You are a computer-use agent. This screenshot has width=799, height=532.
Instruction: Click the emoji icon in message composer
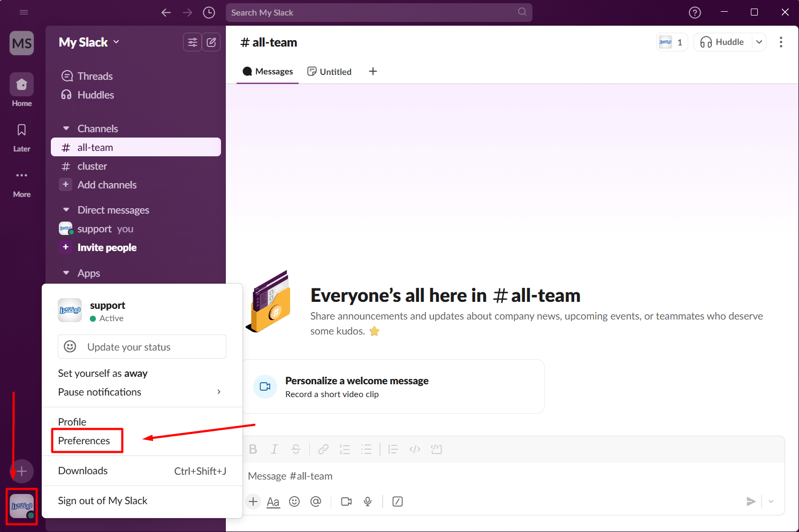point(294,501)
